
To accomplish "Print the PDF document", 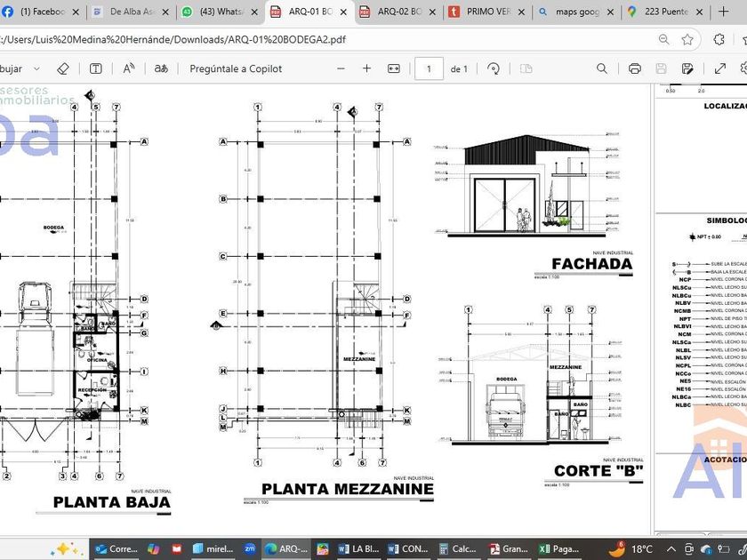I will [635, 68].
